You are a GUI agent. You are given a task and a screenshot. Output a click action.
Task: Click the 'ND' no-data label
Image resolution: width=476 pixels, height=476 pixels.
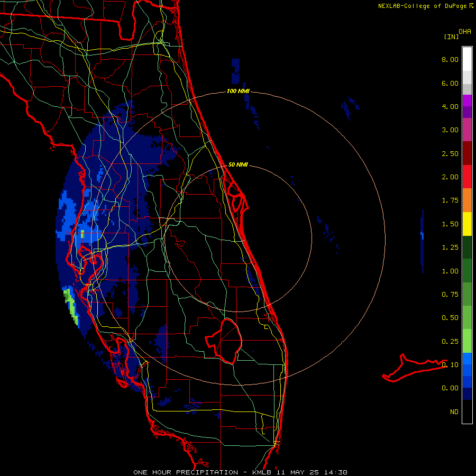(454, 412)
